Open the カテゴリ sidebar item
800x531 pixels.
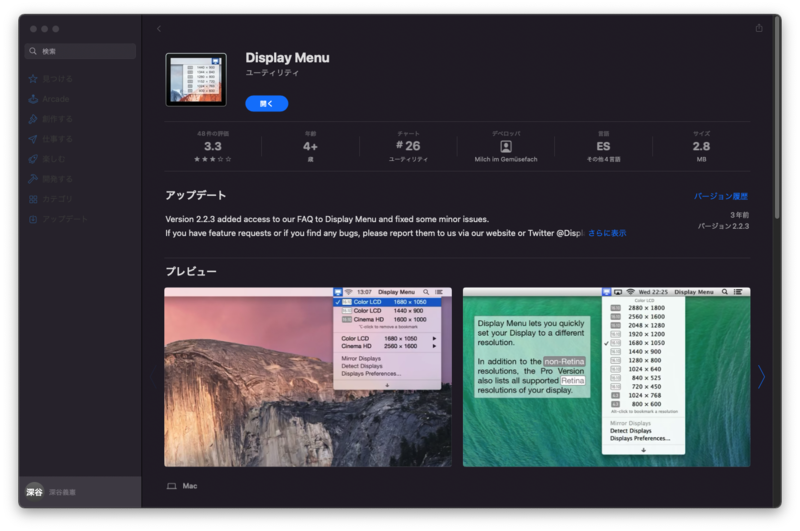pyautogui.click(x=51, y=199)
